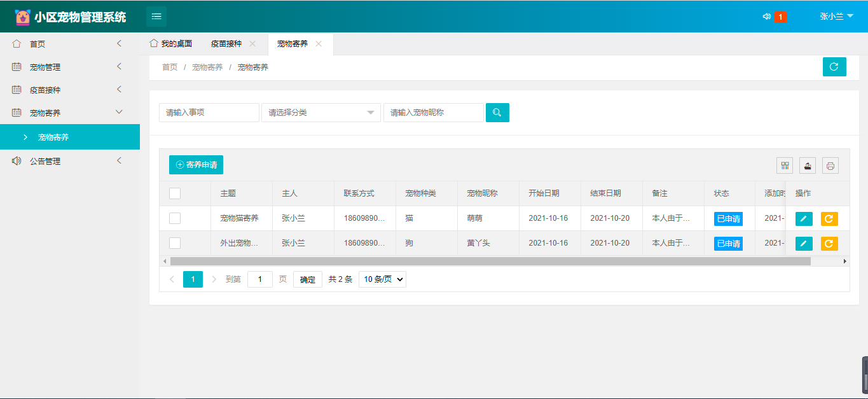Click the export table icon
This screenshot has width=868, height=399.
click(x=808, y=165)
